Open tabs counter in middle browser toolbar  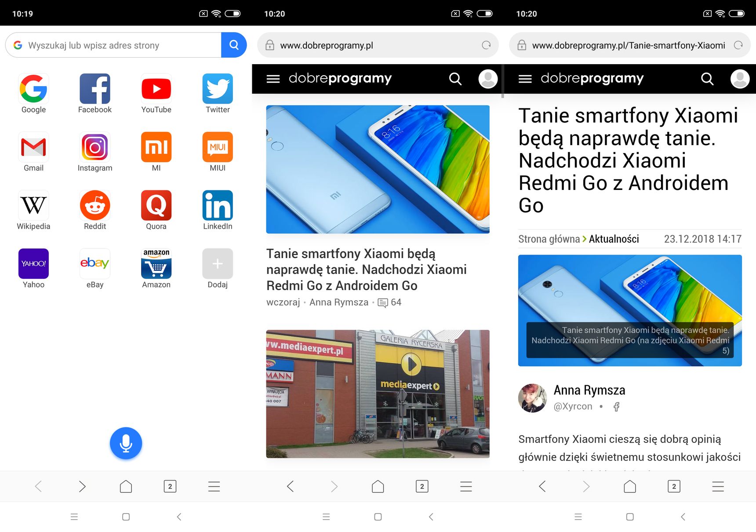pyautogui.click(x=422, y=486)
